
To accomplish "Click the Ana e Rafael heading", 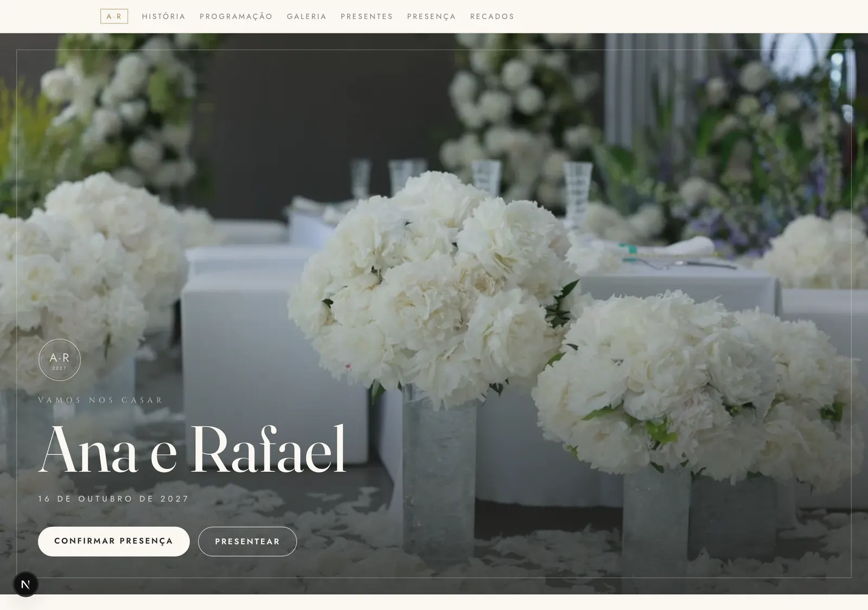I will 192,450.
